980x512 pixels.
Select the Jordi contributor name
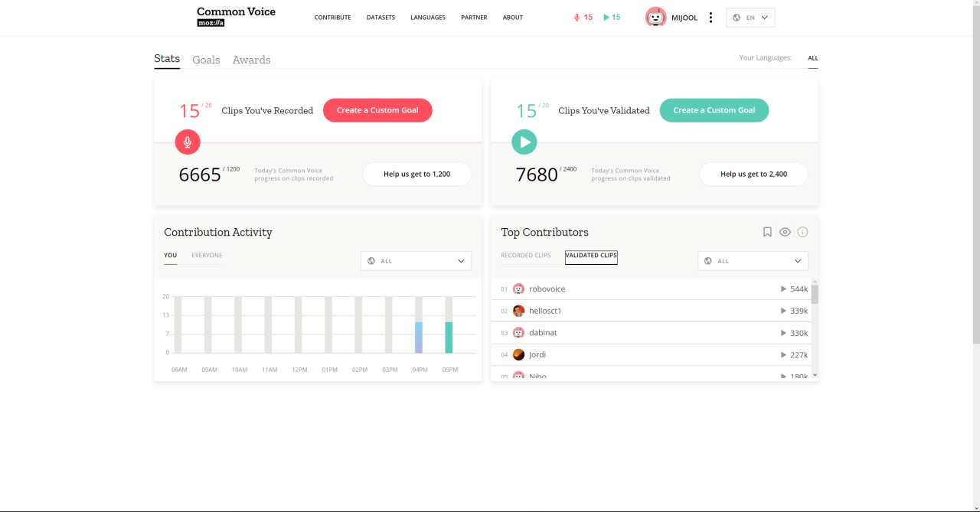tap(537, 354)
